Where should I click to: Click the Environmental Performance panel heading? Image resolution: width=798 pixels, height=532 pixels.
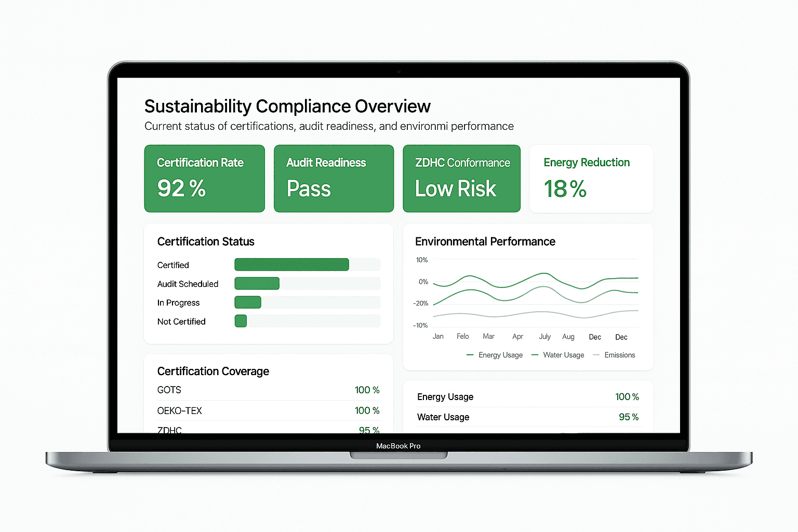tap(485, 242)
